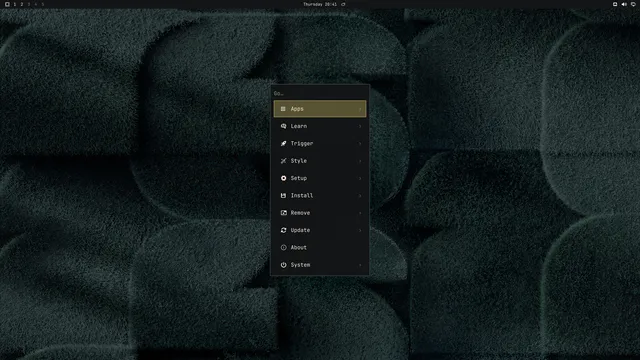
Task: Click the Trigger rocket icon
Action: (283, 144)
